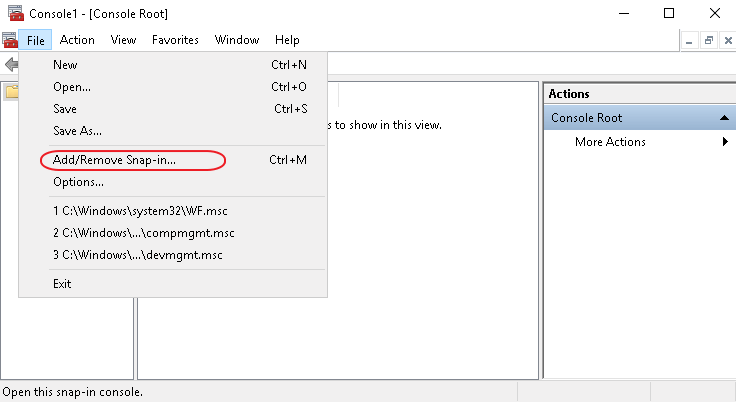Click Exit in the File menu
Viewport: 736px width, 402px height.
tap(62, 283)
